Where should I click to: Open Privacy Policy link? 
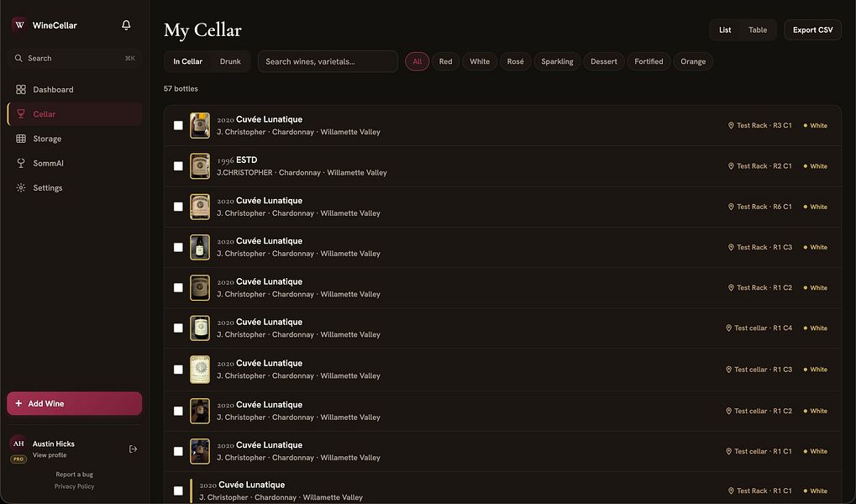tap(74, 486)
